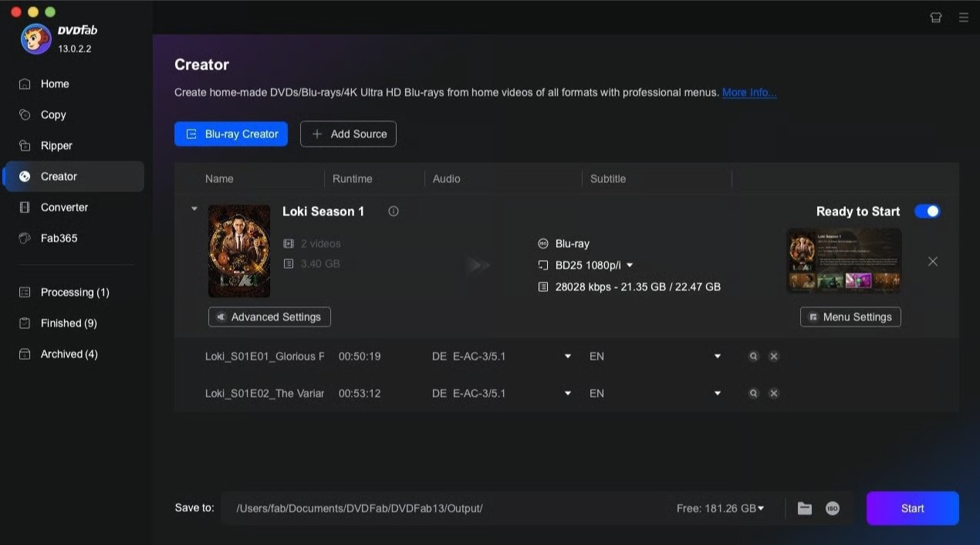This screenshot has height=545, width=980.
Task: Follow the More Info... link
Action: pos(749,92)
